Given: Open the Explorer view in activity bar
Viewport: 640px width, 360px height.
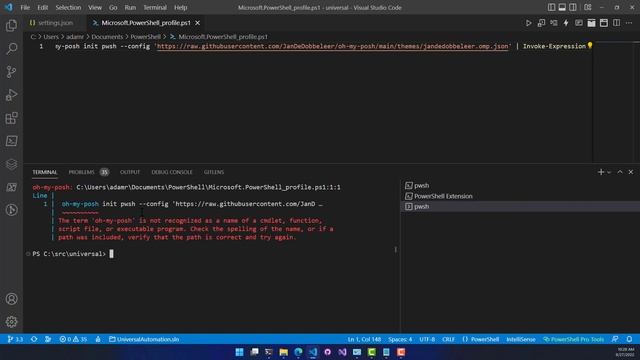Looking at the screenshot, I should pos(11,26).
